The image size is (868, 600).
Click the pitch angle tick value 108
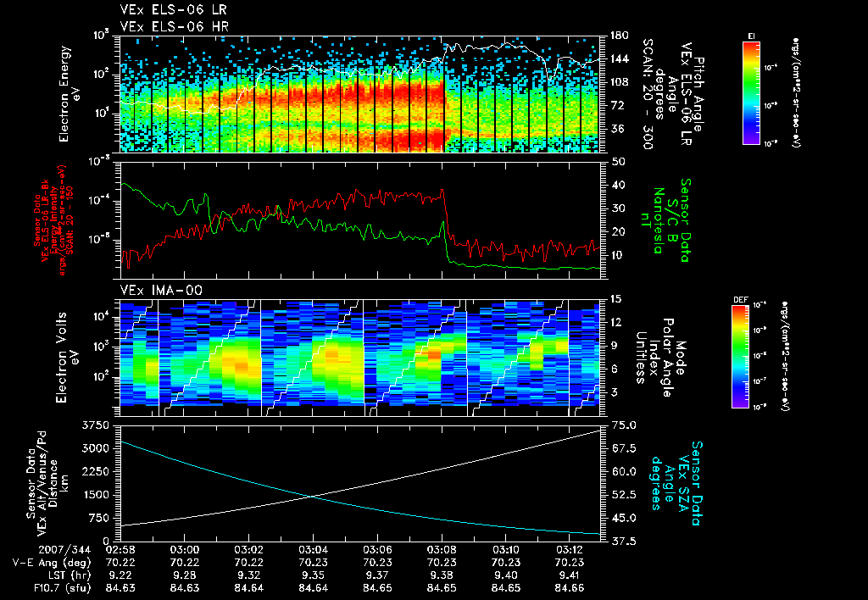pos(619,82)
